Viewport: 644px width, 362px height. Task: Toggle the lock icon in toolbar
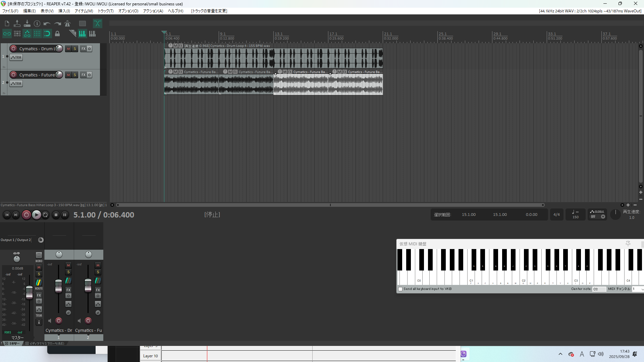coord(57,34)
